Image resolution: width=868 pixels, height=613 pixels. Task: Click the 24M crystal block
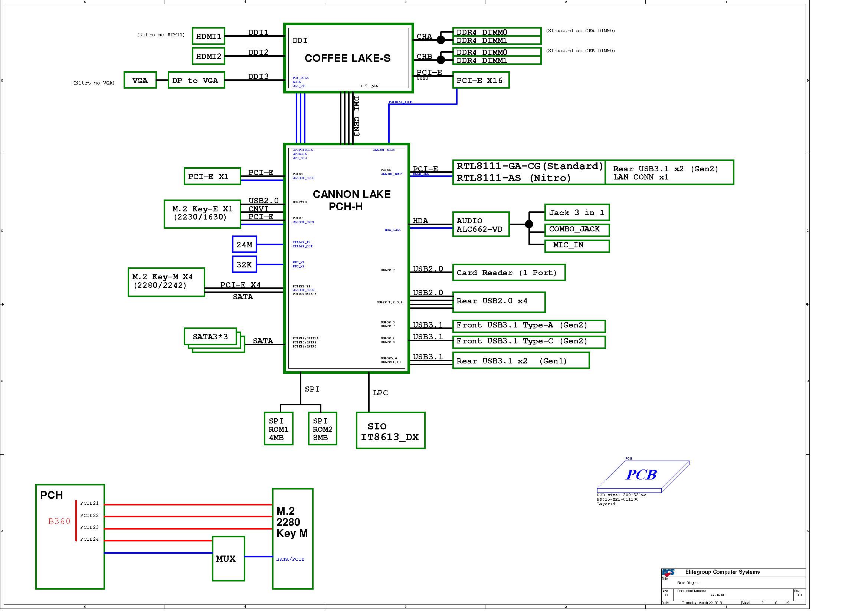(244, 244)
